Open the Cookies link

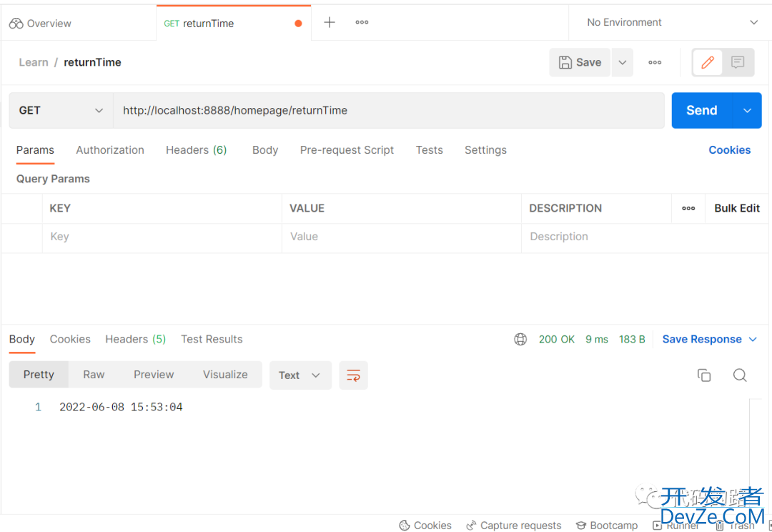(x=729, y=150)
